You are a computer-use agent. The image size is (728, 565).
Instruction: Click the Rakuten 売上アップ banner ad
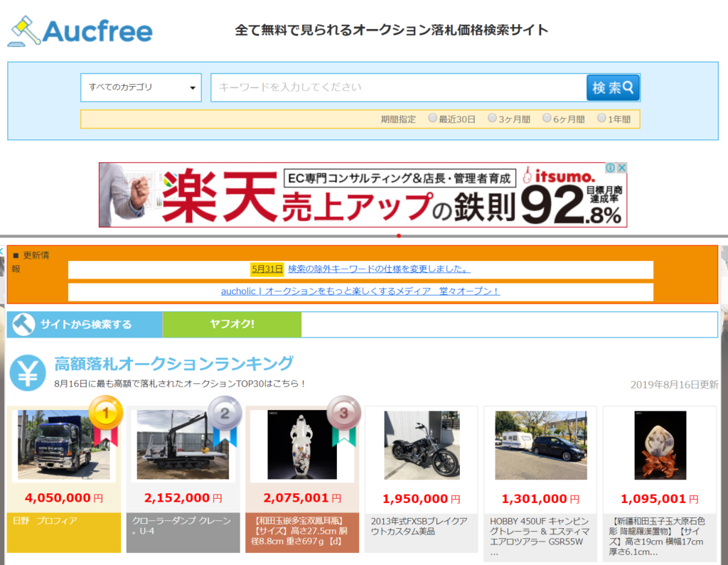point(363,195)
